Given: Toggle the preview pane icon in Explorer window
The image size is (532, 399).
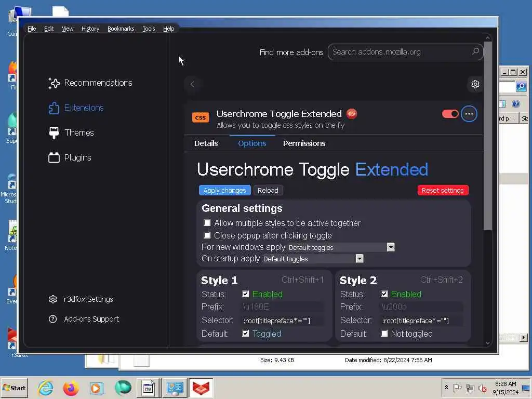Looking at the screenshot, I should (x=502, y=104).
